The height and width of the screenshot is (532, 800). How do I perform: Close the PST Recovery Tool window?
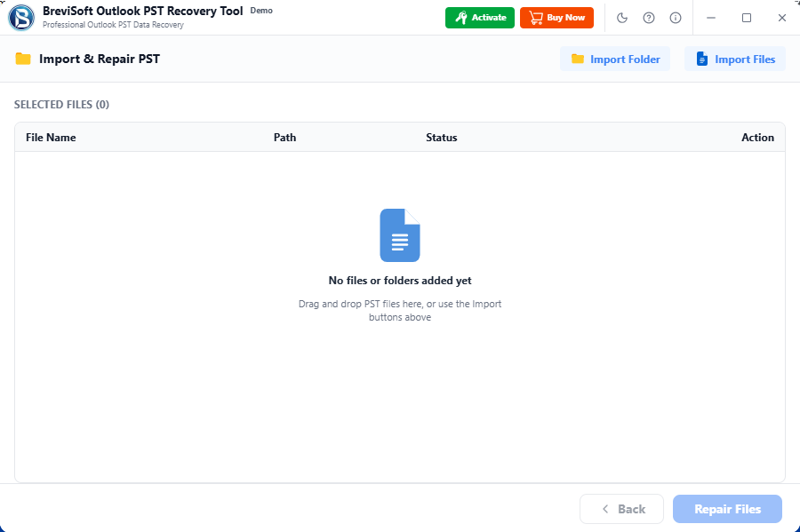click(782, 18)
